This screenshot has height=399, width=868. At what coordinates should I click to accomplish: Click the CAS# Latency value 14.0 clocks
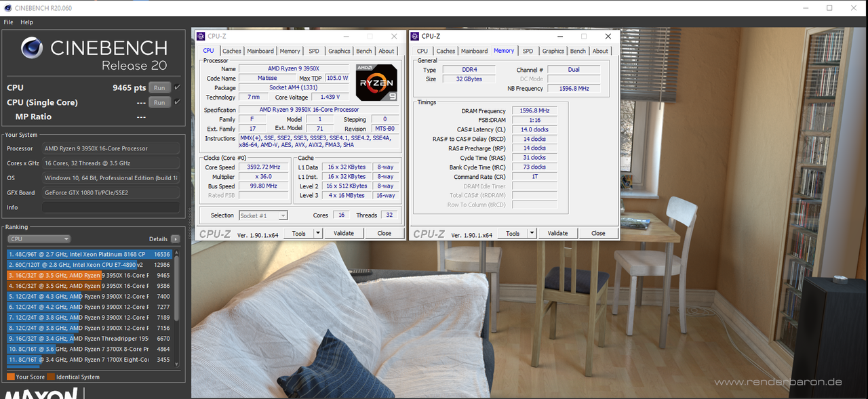coord(534,129)
